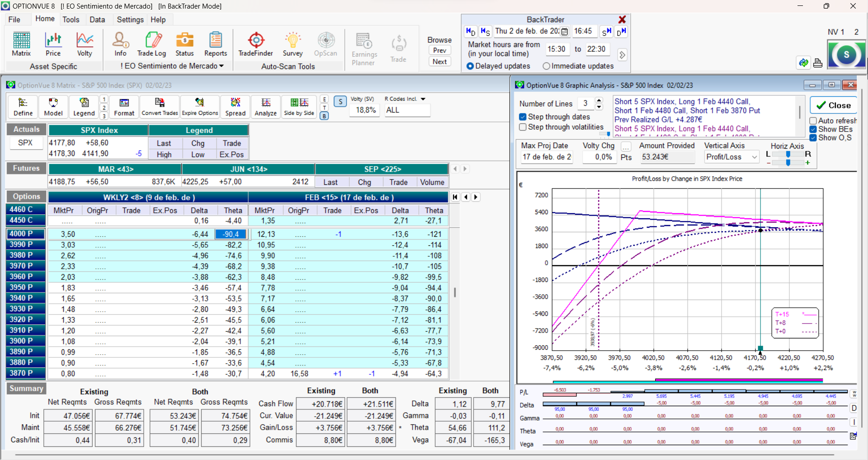Click the Browse Next button
868x460 pixels.
(x=440, y=61)
